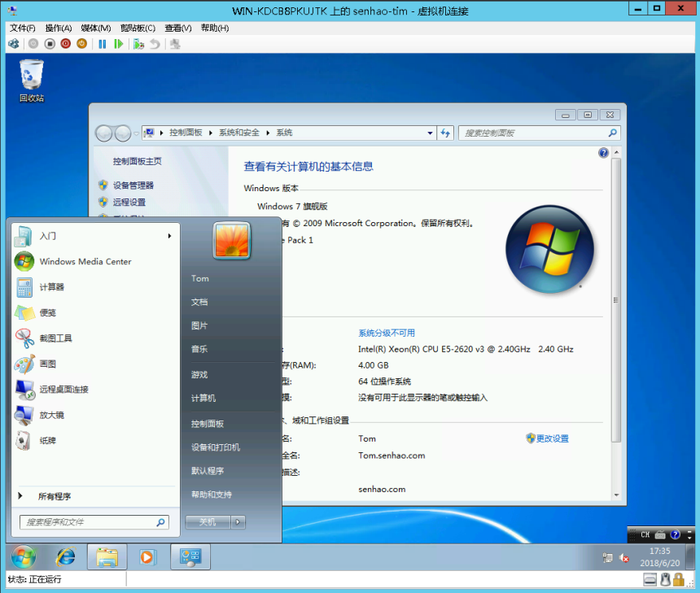Click the Revert toolbar icon

[155, 44]
